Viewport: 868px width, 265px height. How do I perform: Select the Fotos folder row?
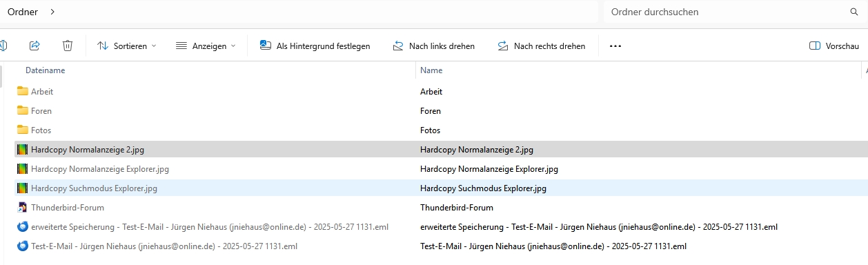440,130
